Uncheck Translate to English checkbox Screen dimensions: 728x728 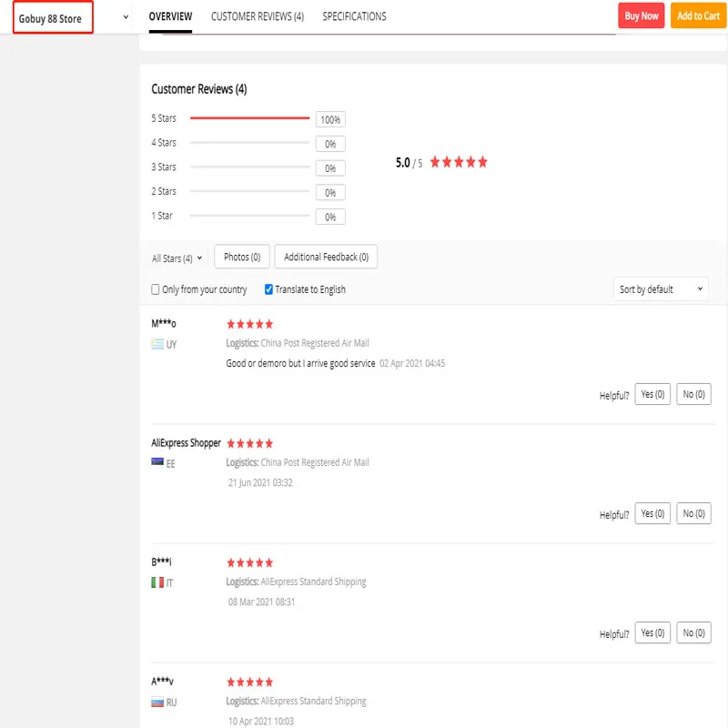click(268, 289)
